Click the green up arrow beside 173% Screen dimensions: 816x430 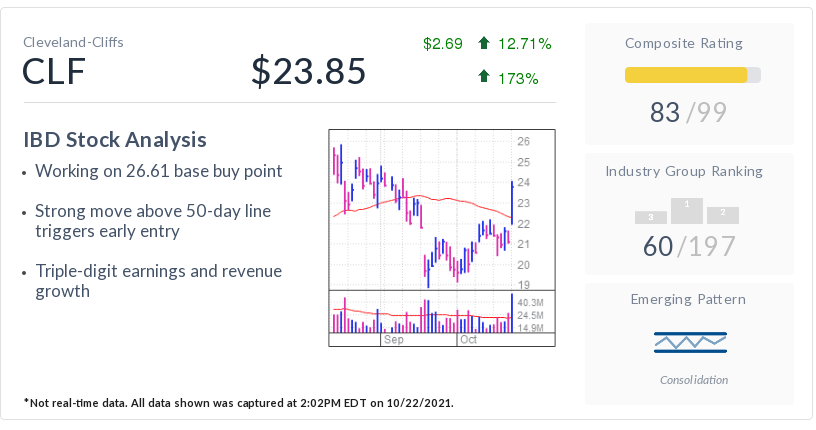coord(484,77)
